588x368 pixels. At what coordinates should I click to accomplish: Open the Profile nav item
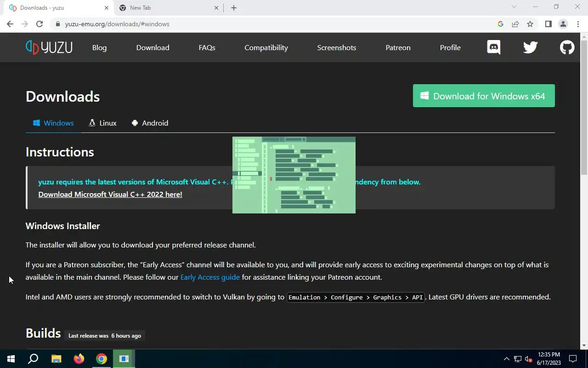click(450, 47)
